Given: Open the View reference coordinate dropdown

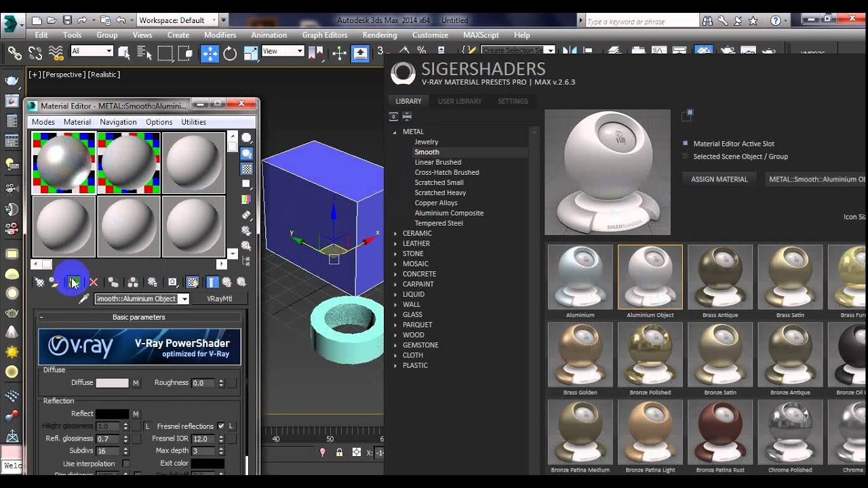Looking at the screenshot, I should [283, 51].
